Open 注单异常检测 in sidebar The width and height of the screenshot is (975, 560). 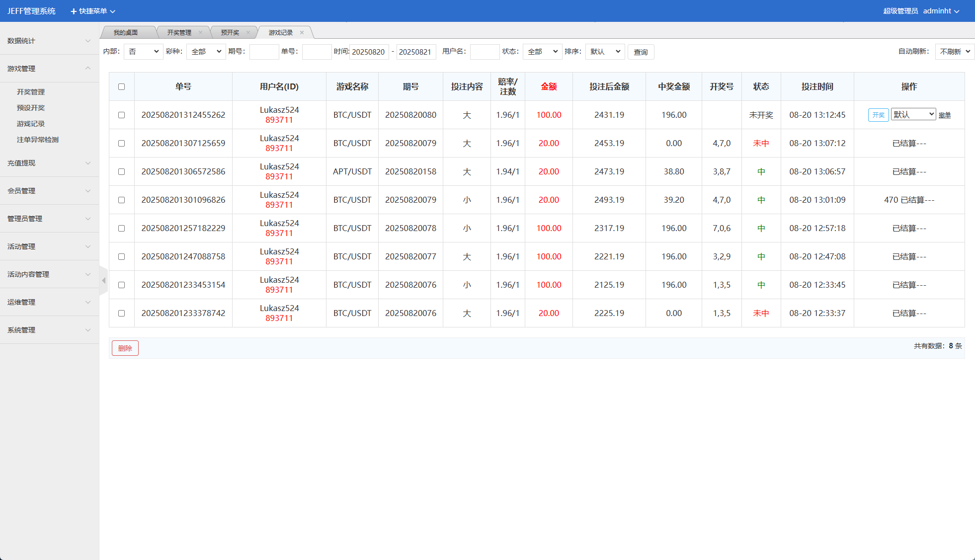pyautogui.click(x=38, y=140)
